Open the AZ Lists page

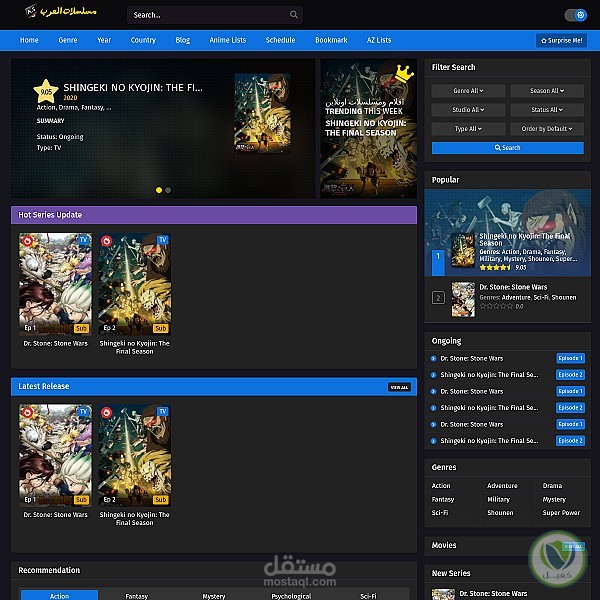(x=379, y=40)
